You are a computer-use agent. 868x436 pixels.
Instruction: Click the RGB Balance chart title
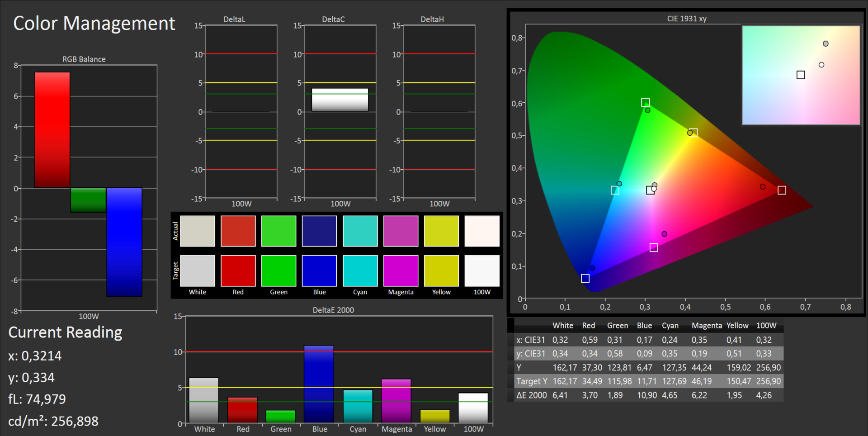[x=84, y=59]
